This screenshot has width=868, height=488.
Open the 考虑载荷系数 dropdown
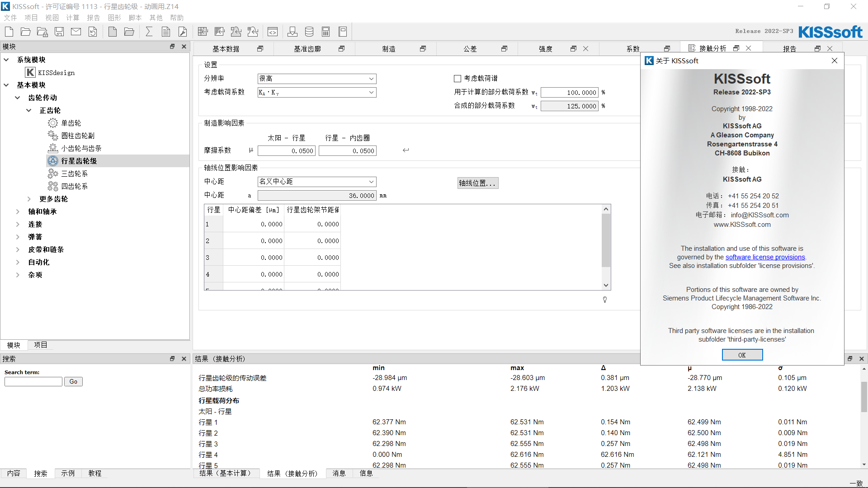317,92
